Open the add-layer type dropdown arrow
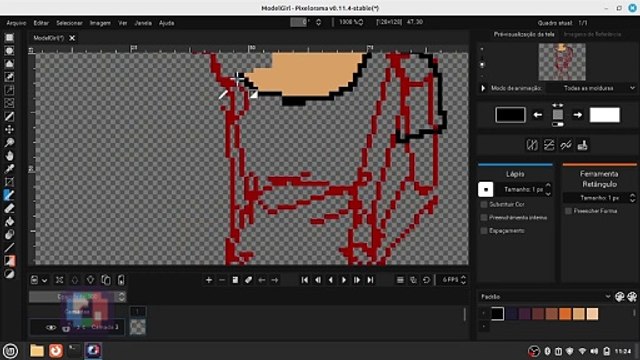640x360 pixels. (x=44, y=280)
